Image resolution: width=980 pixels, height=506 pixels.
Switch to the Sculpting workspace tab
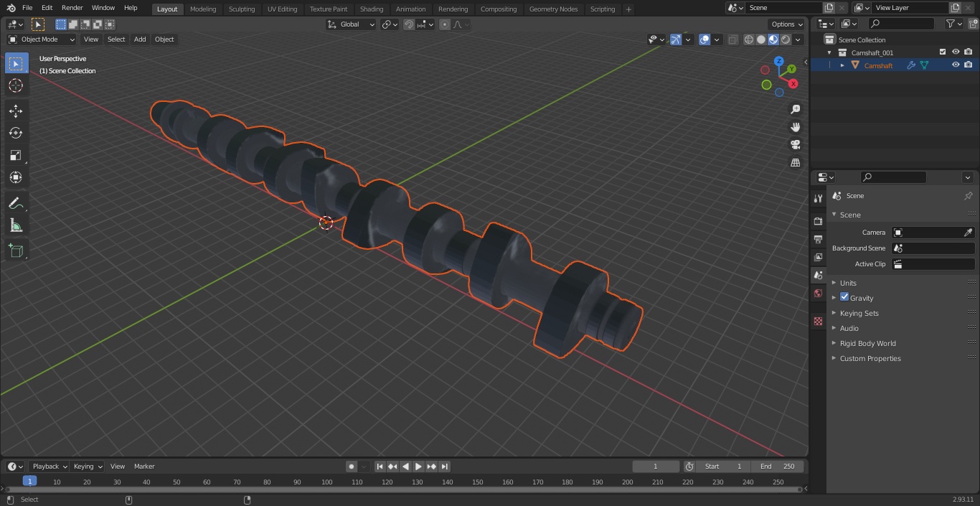coord(242,9)
